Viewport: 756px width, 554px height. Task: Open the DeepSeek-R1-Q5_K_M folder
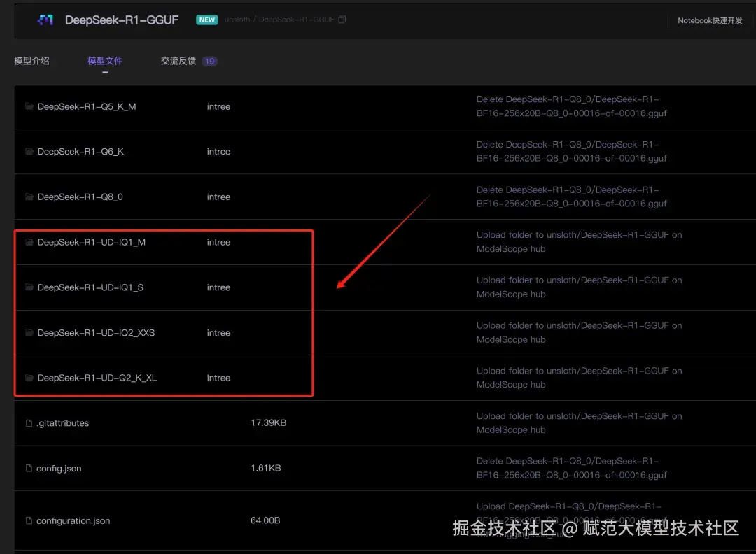point(87,106)
